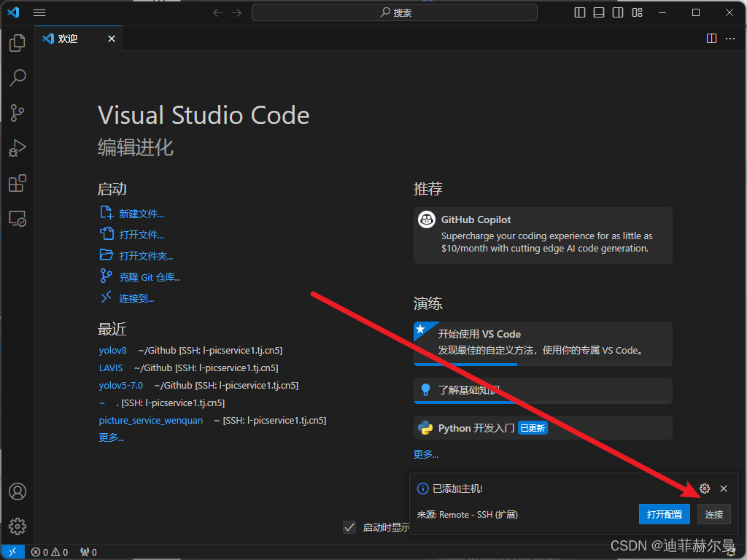Click 打开文件... link

pos(141,235)
